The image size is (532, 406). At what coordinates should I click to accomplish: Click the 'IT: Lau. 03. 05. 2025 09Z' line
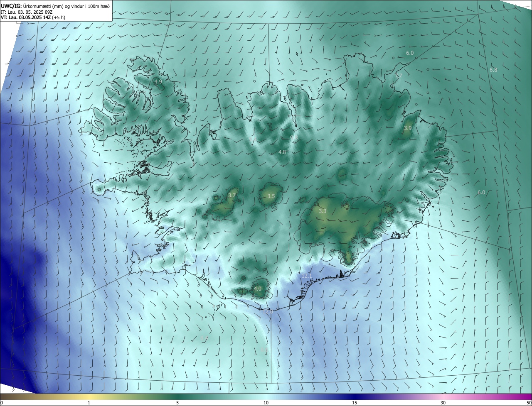click(x=26, y=12)
